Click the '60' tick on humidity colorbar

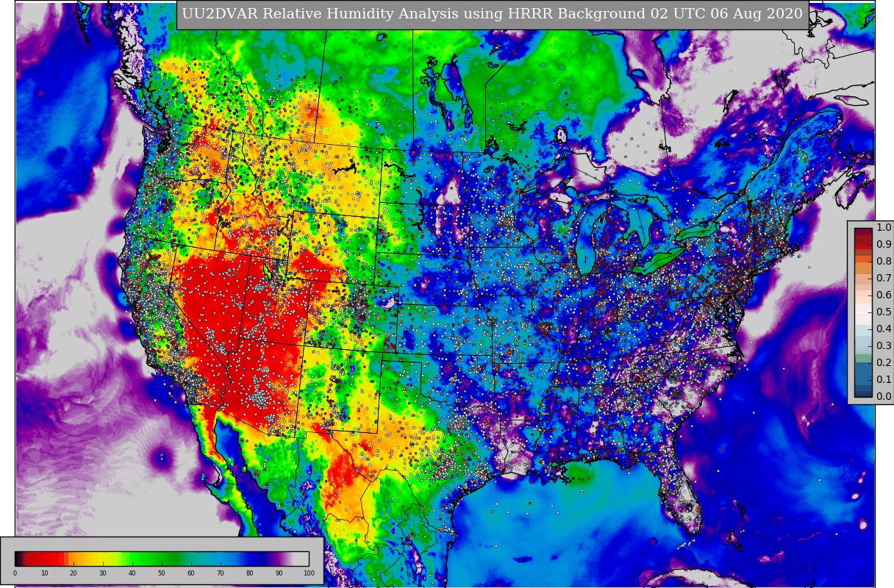(x=191, y=573)
